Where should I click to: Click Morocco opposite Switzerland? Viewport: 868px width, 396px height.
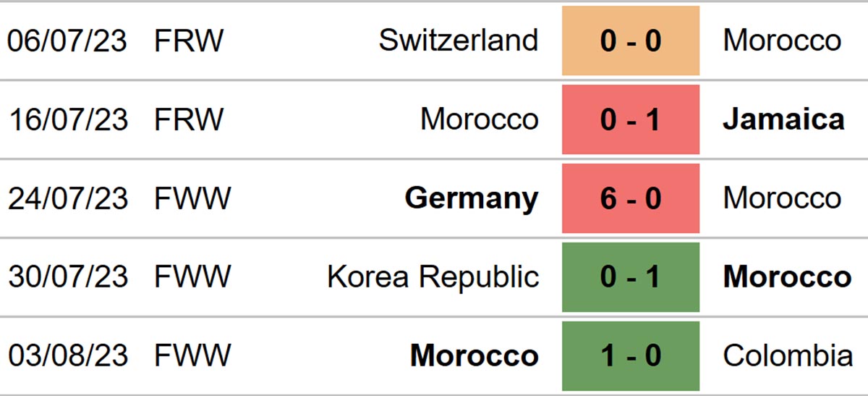pyautogui.click(x=782, y=41)
